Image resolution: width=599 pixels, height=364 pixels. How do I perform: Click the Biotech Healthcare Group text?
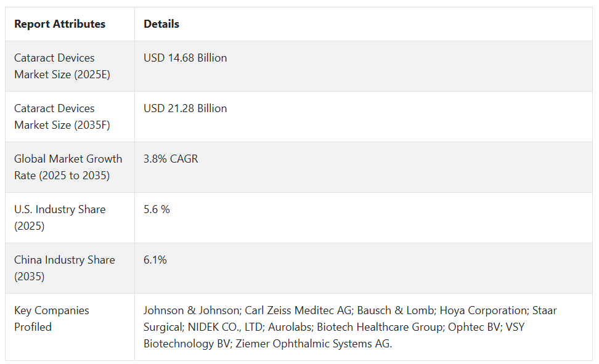pyautogui.click(x=380, y=327)
